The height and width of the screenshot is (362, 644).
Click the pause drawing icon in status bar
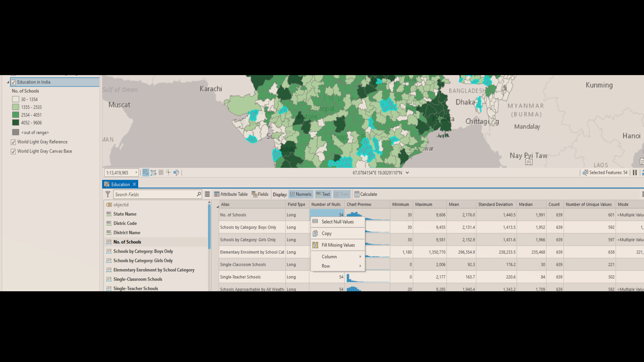pos(635,172)
